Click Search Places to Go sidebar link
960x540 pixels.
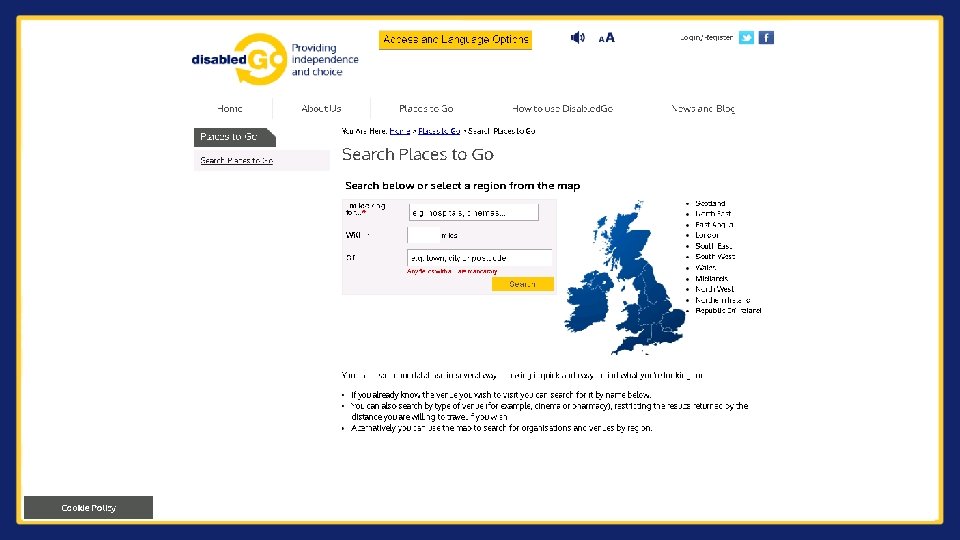click(x=236, y=160)
